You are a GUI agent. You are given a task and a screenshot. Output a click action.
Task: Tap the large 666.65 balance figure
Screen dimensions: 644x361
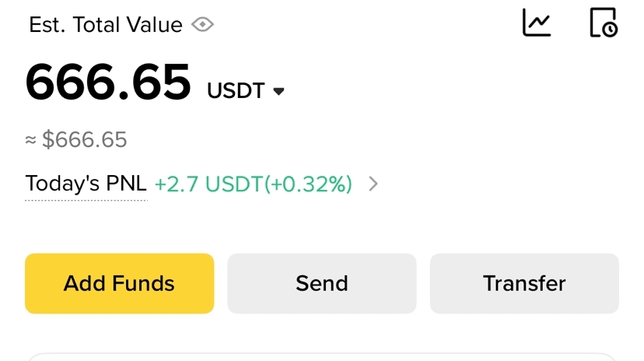[x=108, y=82]
